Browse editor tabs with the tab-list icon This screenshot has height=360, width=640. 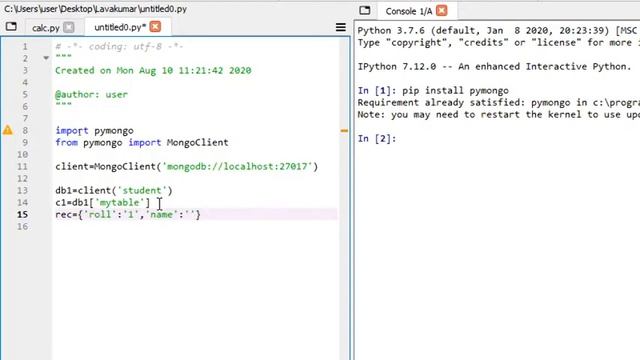point(11,27)
